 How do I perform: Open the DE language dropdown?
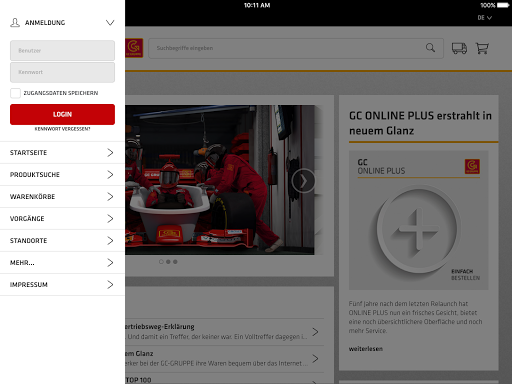[x=485, y=18]
